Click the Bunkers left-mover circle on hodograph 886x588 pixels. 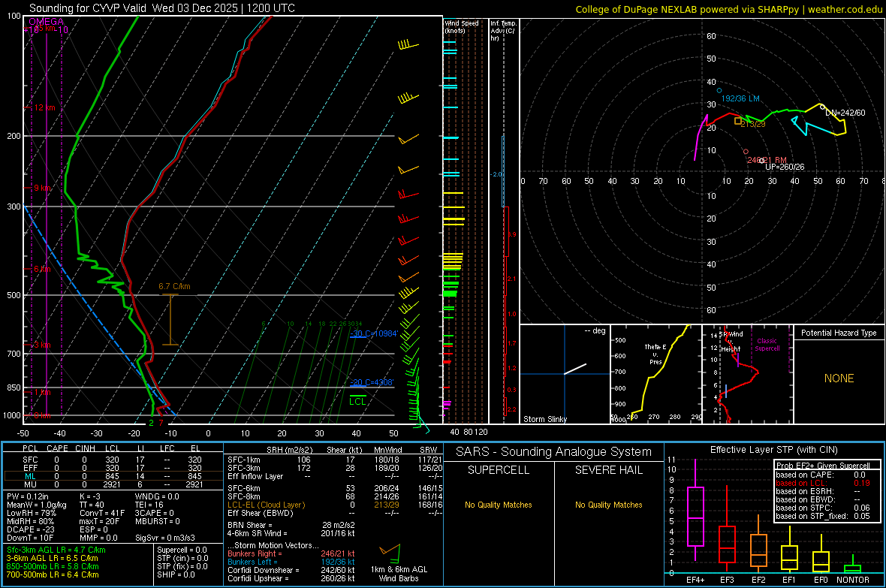click(x=719, y=90)
